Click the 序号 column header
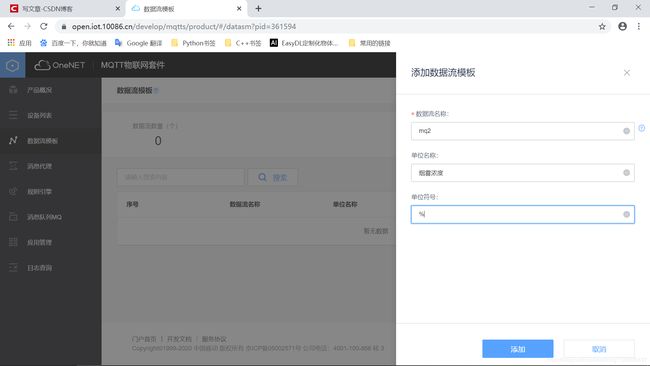This screenshot has width=650, height=366. [132, 204]
